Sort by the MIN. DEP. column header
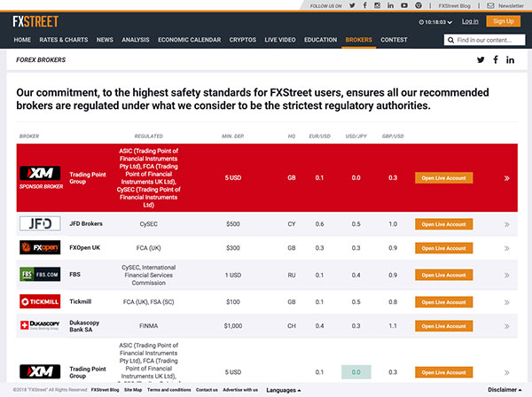The height and width of the screenshot is (397, 532). tap(232, 136)
